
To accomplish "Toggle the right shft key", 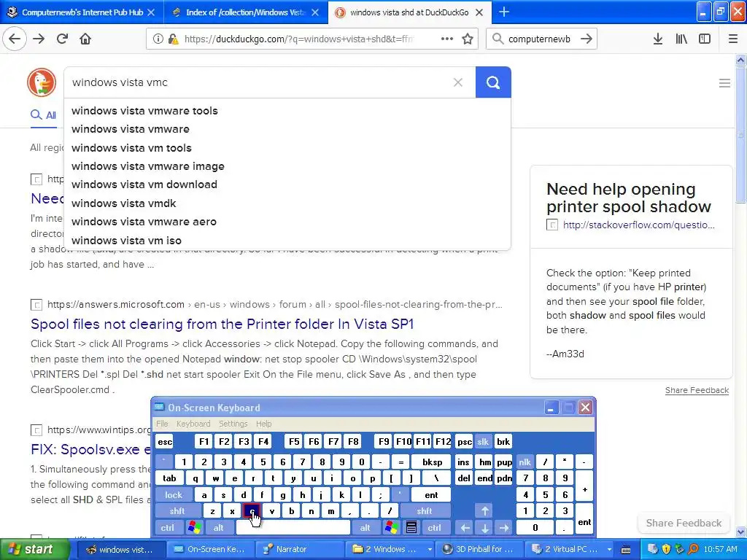I will click(425, 511).
